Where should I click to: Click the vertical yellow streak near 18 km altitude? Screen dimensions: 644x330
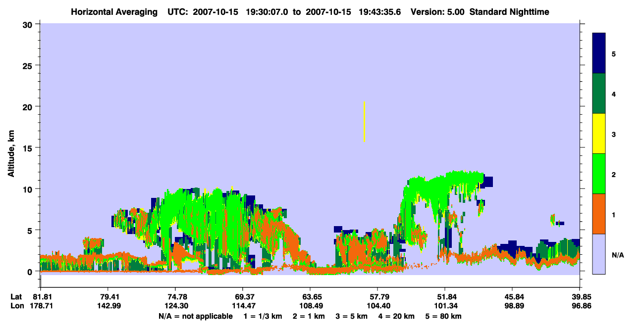(x=364, y=122)
